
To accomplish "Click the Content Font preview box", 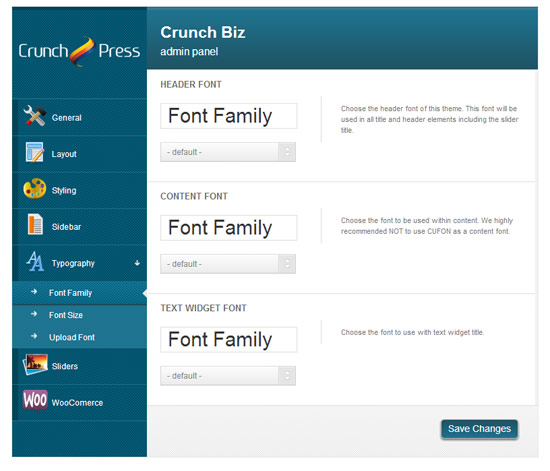I will (229, 228).
